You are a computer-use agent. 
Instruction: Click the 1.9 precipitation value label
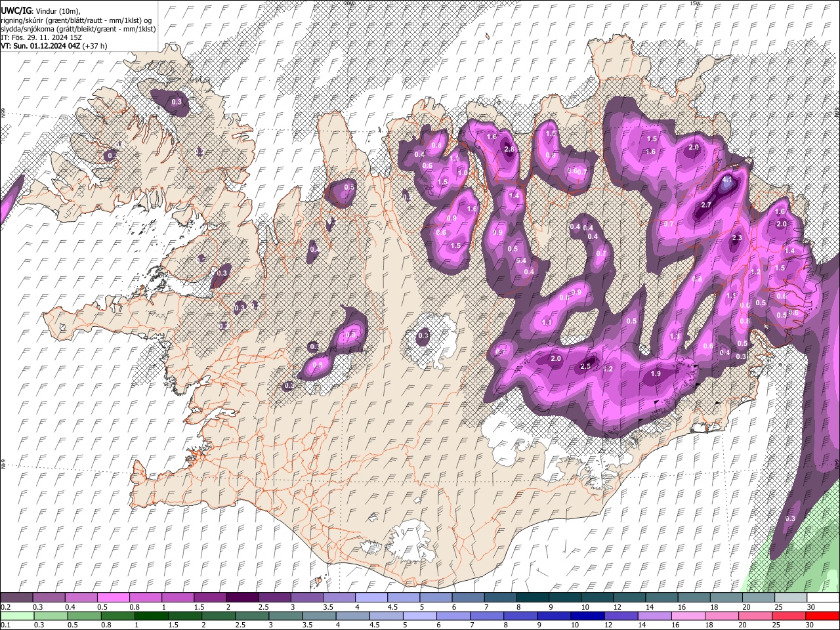[x=655, y=374]
